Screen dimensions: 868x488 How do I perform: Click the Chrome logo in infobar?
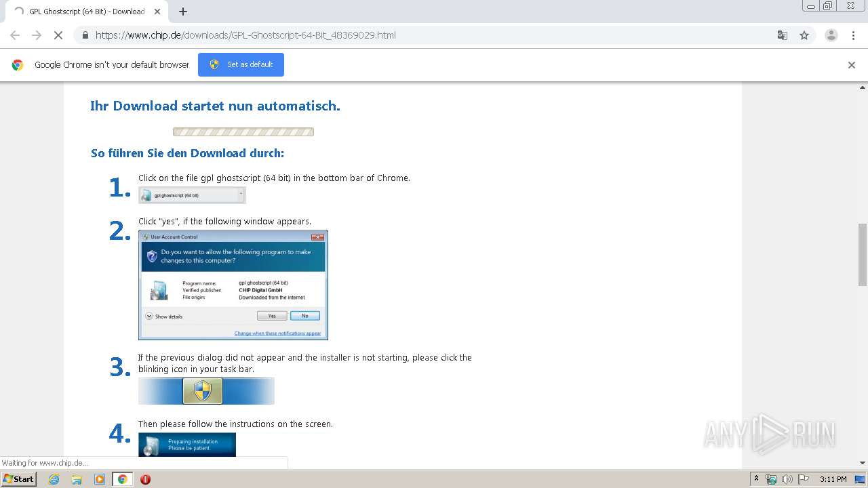point(18,65)
